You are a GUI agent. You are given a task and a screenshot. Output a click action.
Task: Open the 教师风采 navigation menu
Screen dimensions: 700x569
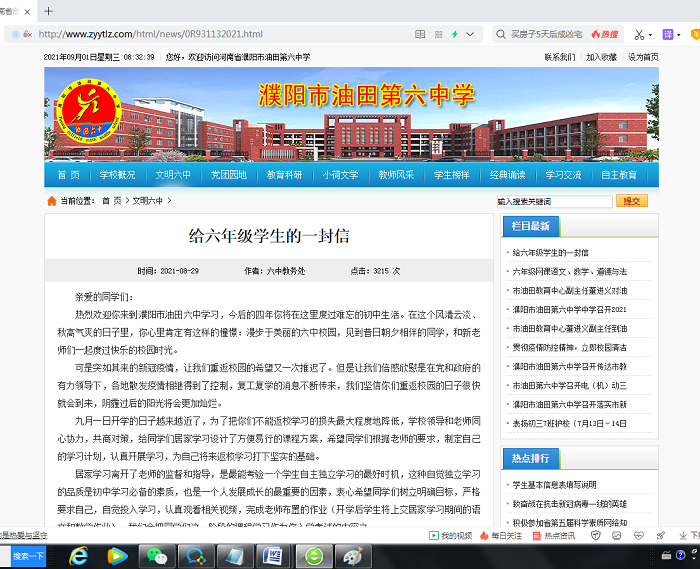[396, 175]
